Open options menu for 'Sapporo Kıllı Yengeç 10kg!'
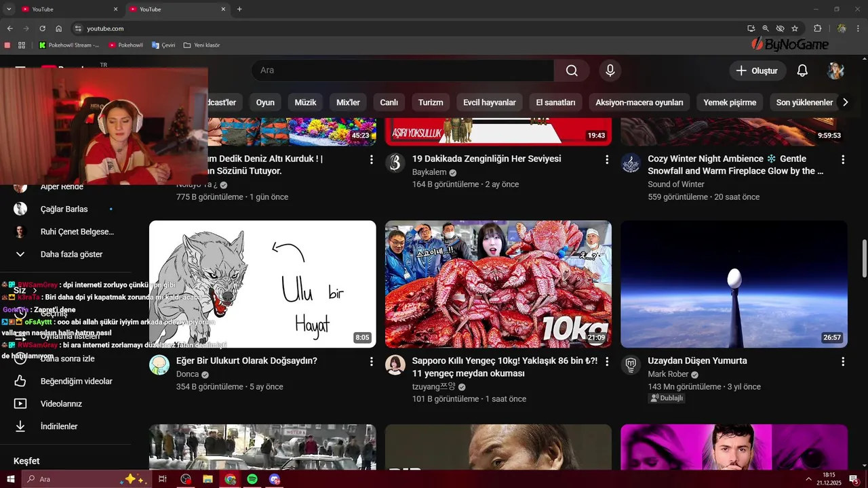The width and height of the screenshot is (868, 488). (607, 361)
